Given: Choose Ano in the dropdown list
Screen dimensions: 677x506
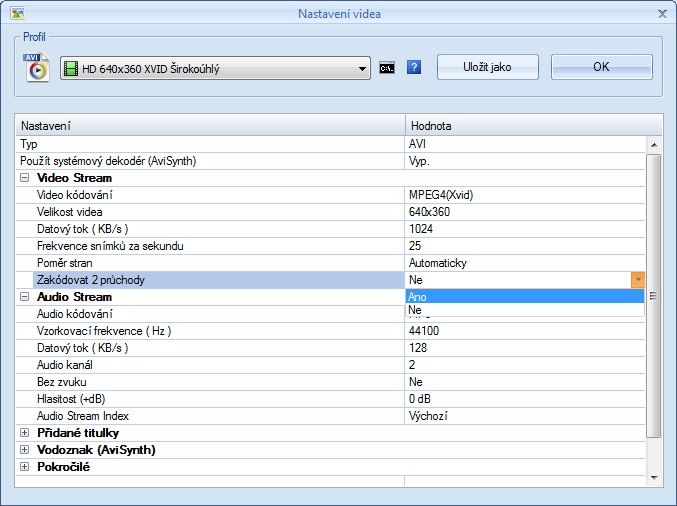Looking at the screenshot, I should pyautogui.click(x=525, y=297).
